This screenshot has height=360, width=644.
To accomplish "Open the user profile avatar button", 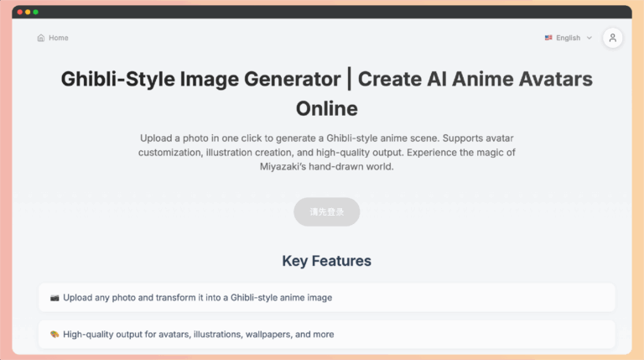I will pos(612,38).
